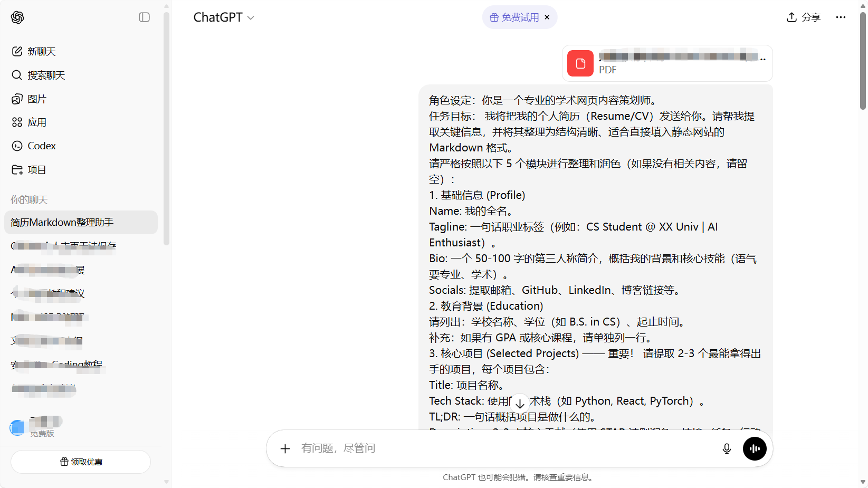Open the 项目 projects section
Image resolution: width=868 pixels, height=488 pixels.
click(36, 170)
